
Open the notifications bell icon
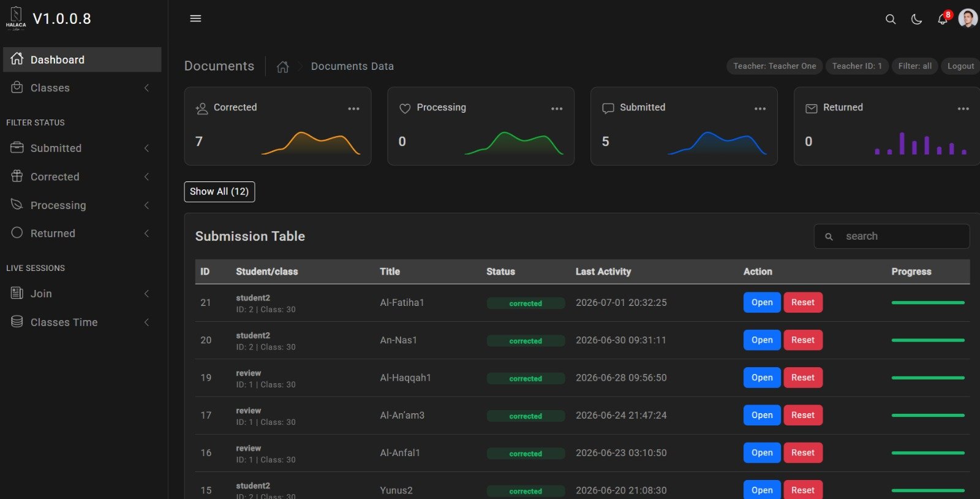pos(943,20)
